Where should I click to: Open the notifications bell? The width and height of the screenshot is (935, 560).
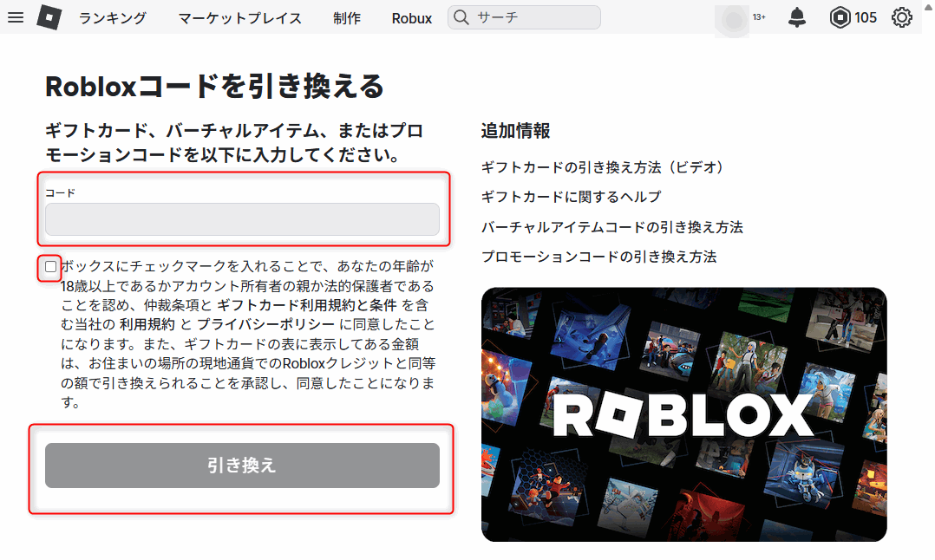tap(796, 17)
